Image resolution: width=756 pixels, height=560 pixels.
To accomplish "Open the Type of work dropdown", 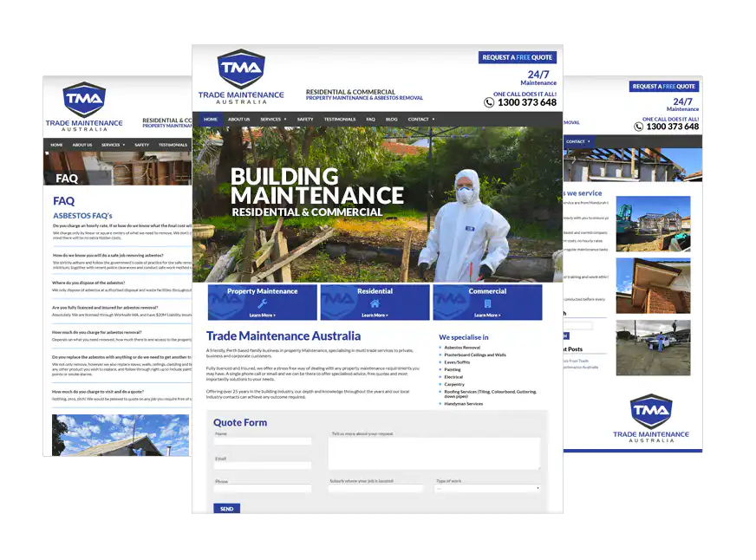I will (487, 488).
